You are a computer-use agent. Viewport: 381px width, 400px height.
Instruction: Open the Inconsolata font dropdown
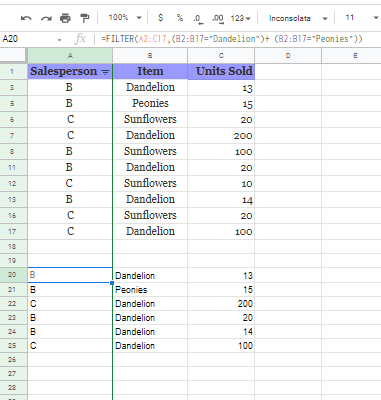pyautogui.click(x=298, y=18)
